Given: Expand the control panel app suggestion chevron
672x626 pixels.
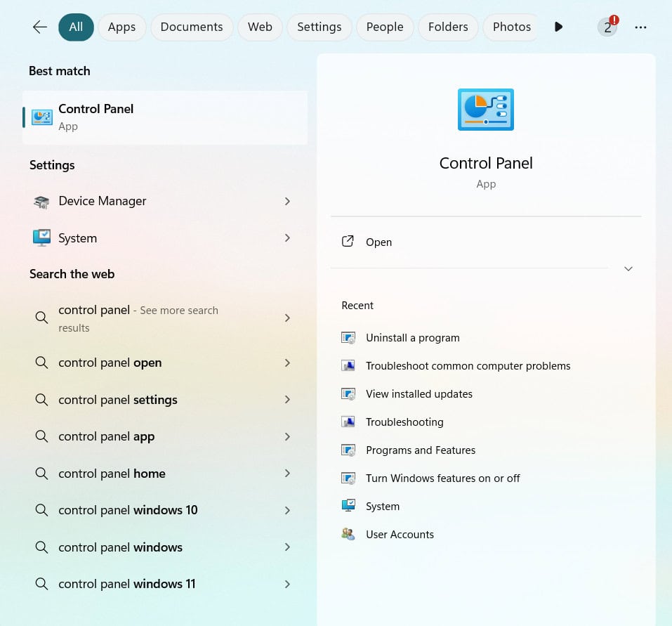Looking at the screenshot, I should click(x=287, y=436).
